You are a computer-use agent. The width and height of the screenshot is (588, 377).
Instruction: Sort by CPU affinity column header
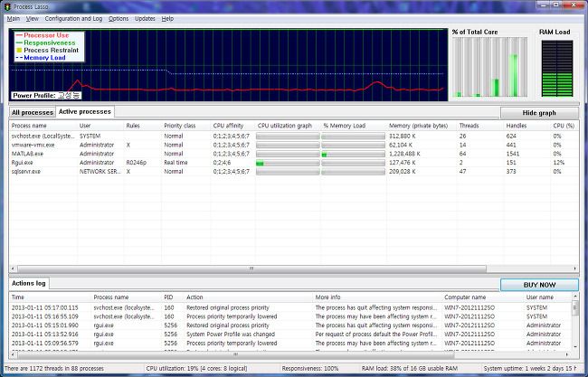[x=232, y=126]
